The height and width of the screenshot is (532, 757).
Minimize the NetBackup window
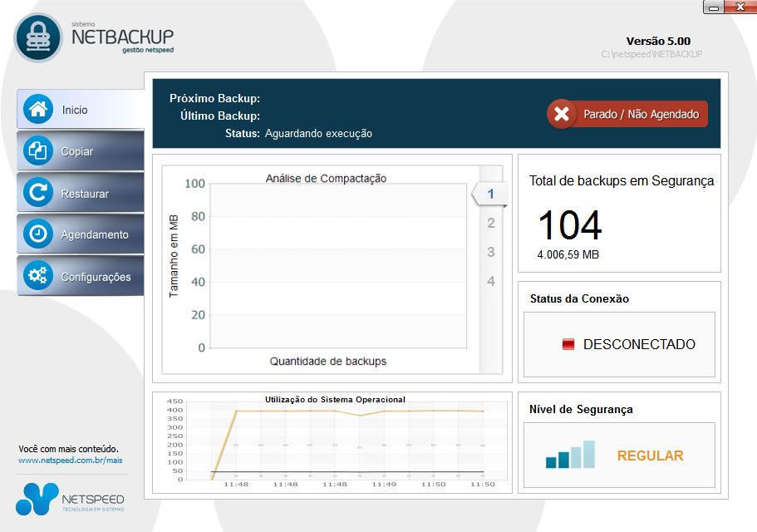[715, 7]
